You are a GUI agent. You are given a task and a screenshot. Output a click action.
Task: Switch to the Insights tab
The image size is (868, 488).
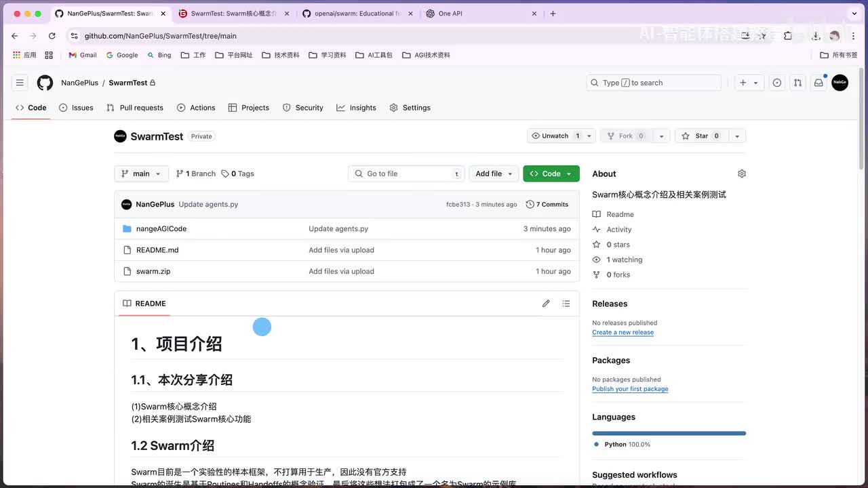(356, 108)
